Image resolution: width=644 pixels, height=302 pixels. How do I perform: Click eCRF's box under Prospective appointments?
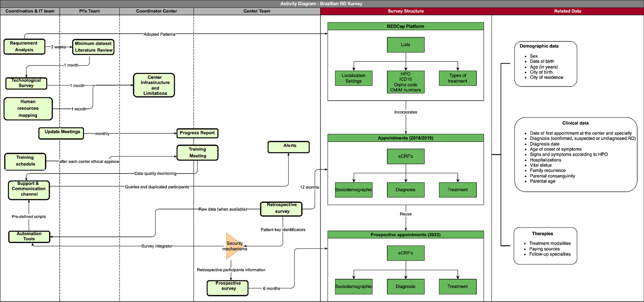click(x=405, y=253)
